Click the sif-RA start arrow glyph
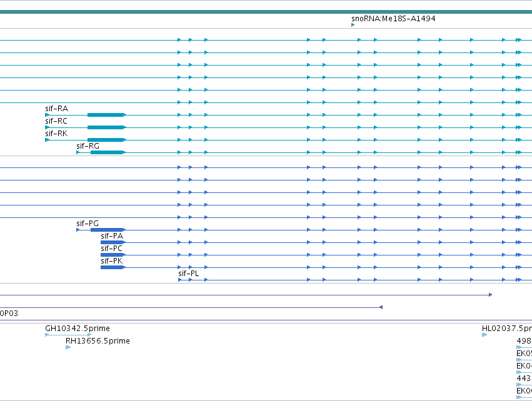532x401 pixels. [47, 115]
